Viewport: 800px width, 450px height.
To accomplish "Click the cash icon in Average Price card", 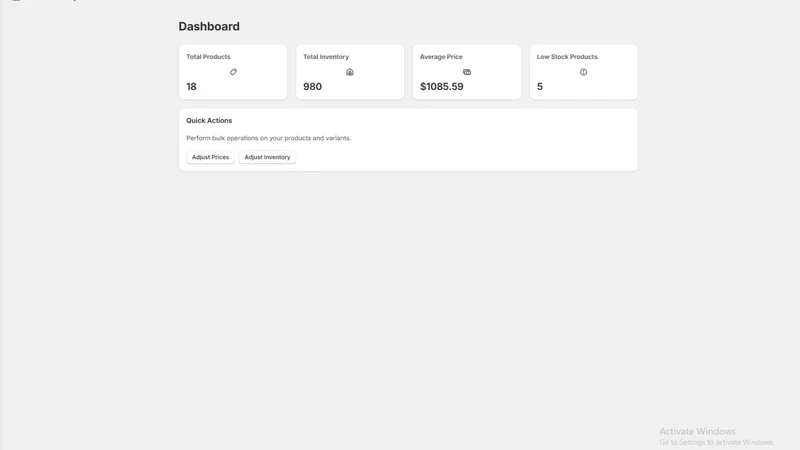I will click(467, 72).
